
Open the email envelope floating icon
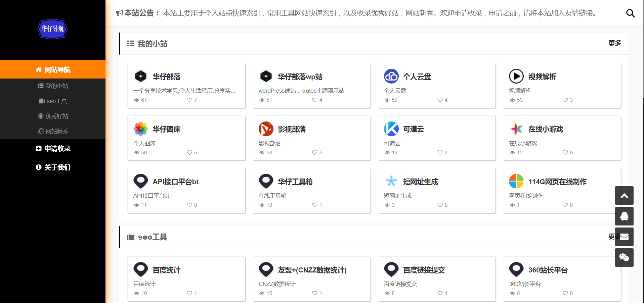click(x=624, y=237)
